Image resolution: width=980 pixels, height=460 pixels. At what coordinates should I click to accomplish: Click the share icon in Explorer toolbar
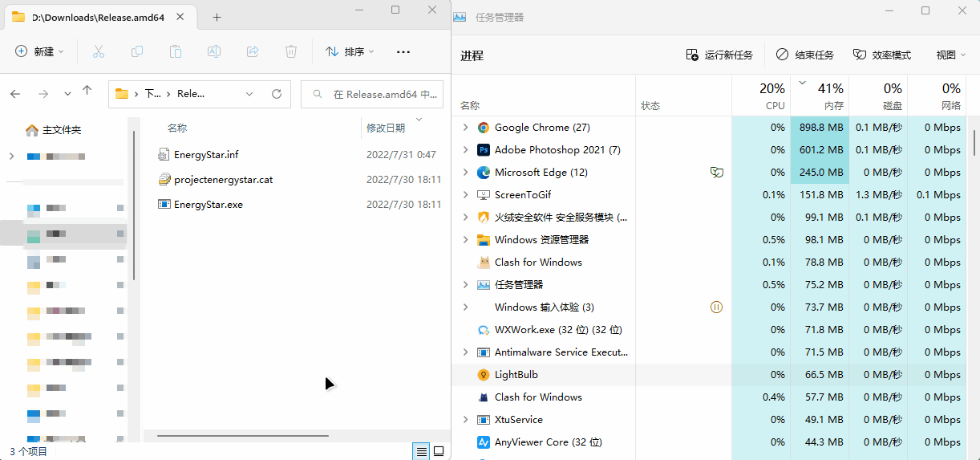point(253,51)
